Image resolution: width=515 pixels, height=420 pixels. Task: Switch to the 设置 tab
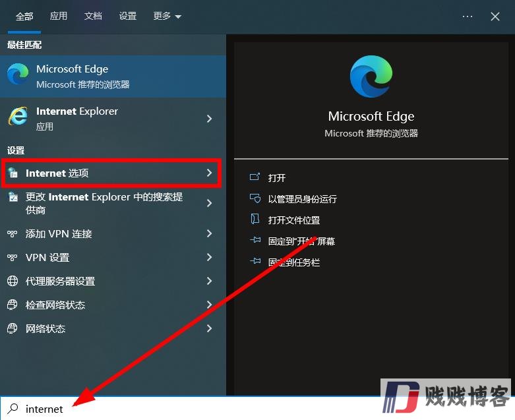point(127,16)
